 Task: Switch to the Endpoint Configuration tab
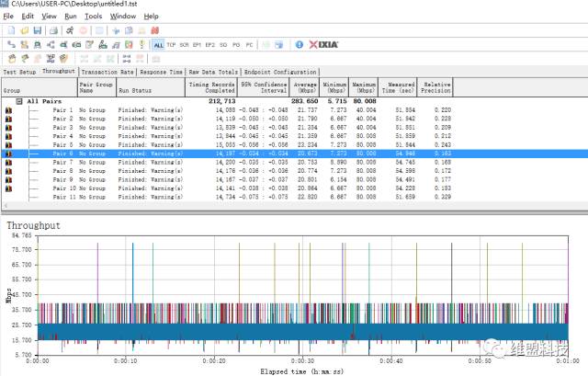[280, 71]
